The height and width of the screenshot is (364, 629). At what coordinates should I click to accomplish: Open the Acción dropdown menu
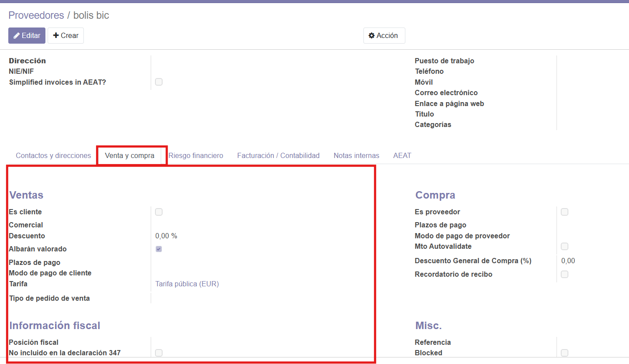point(384,36)
